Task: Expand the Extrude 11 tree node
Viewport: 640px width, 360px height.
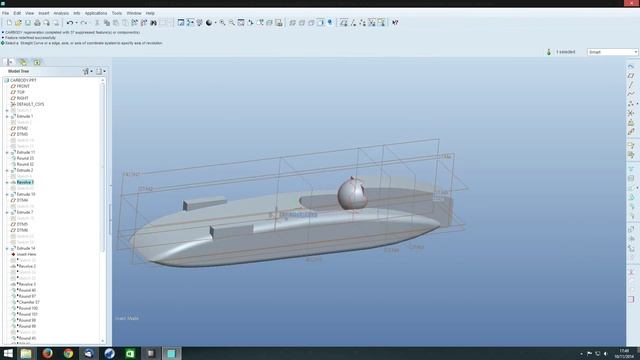Action: tap(7, 152)
